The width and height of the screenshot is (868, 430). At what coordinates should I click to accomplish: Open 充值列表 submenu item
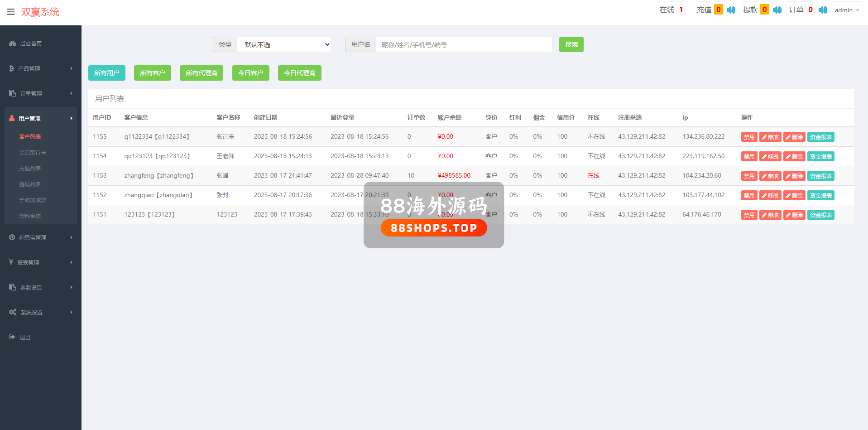[x=30, y=168]
